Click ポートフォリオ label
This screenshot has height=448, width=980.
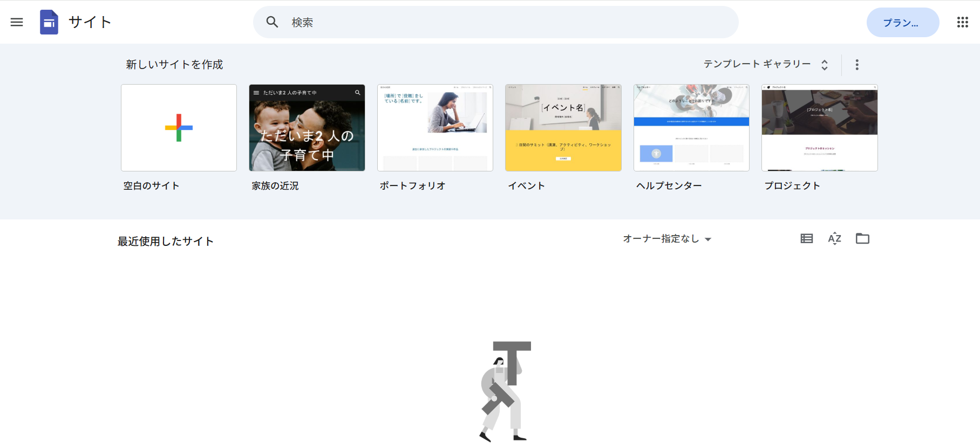pos(413,186)
